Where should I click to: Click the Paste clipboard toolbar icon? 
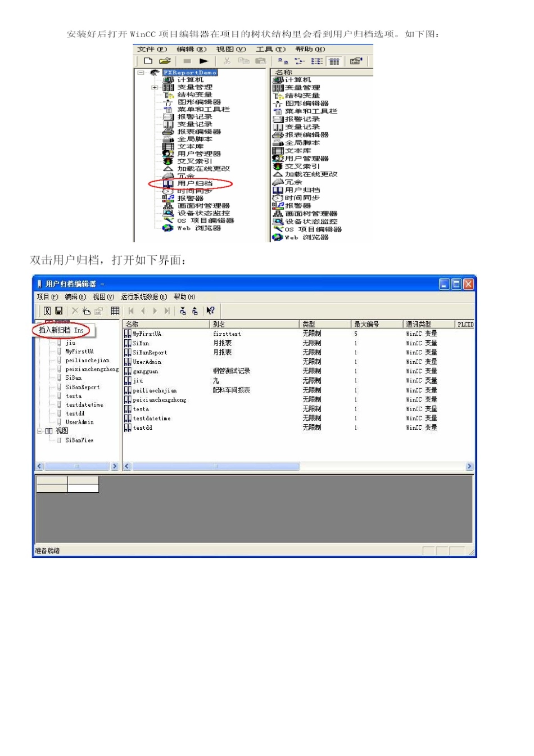click(260, 61)
